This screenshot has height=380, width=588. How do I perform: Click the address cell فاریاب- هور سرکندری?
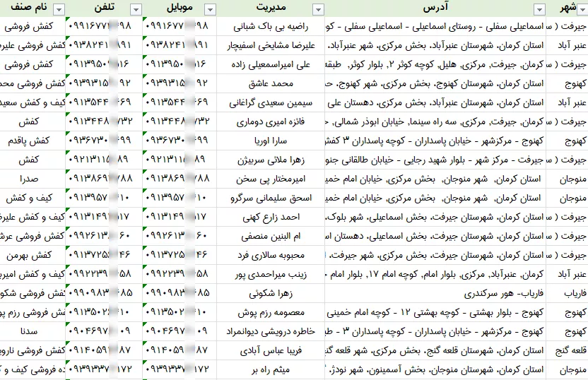click(x=435, y=294)
